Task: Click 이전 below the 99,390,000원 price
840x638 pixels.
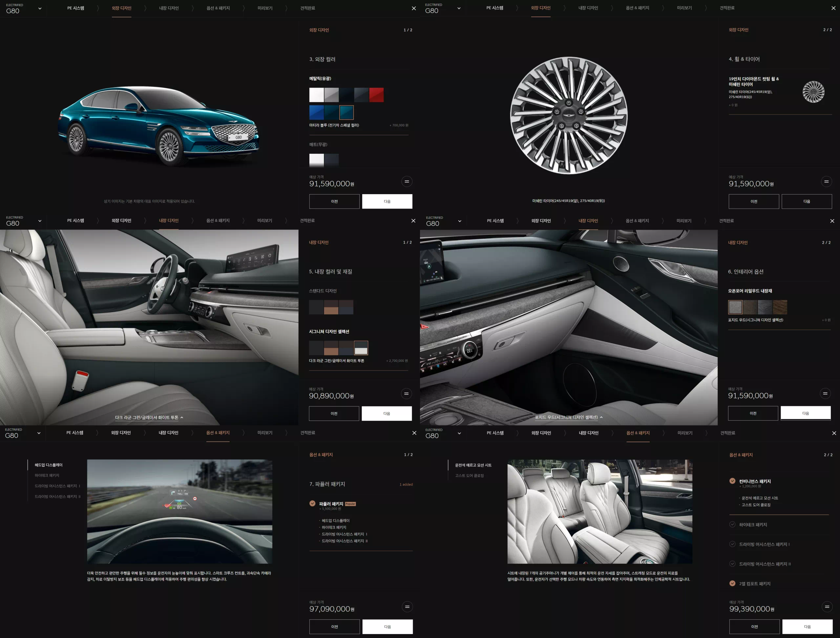Action: pyautogui.click(x=754, y=627)
